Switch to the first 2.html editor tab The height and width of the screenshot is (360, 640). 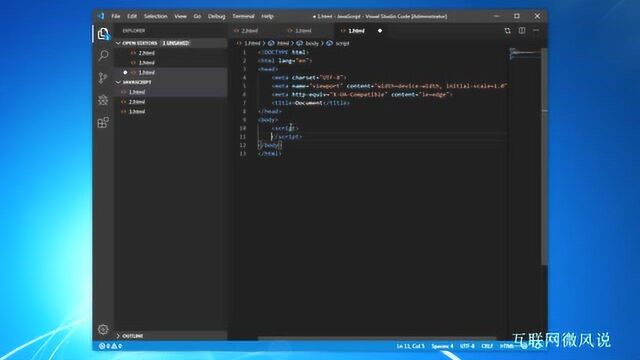click(249, 31)
